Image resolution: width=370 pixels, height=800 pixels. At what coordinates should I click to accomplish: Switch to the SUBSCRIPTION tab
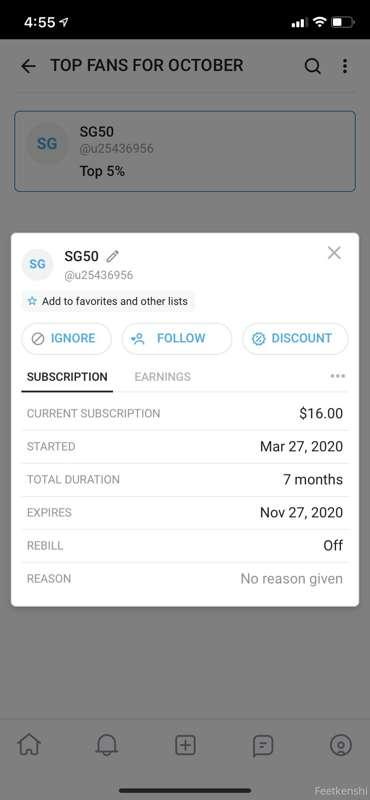pyautogui.click(x=67, y=377)
